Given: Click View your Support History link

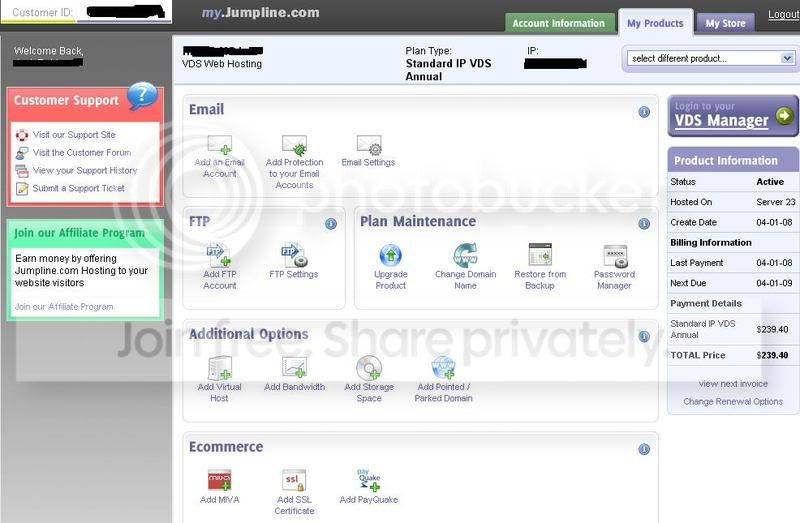Looking at the screenshot, I should [85, 170].
